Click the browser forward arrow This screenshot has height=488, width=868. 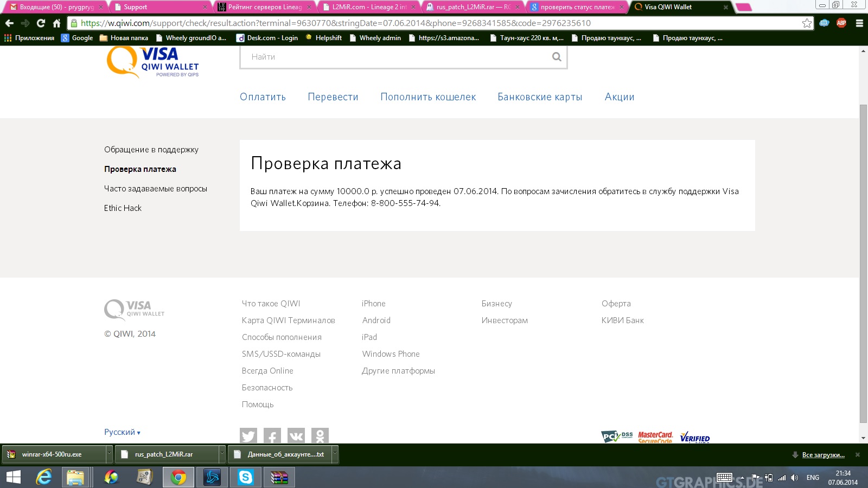click(x=25, y=23)
